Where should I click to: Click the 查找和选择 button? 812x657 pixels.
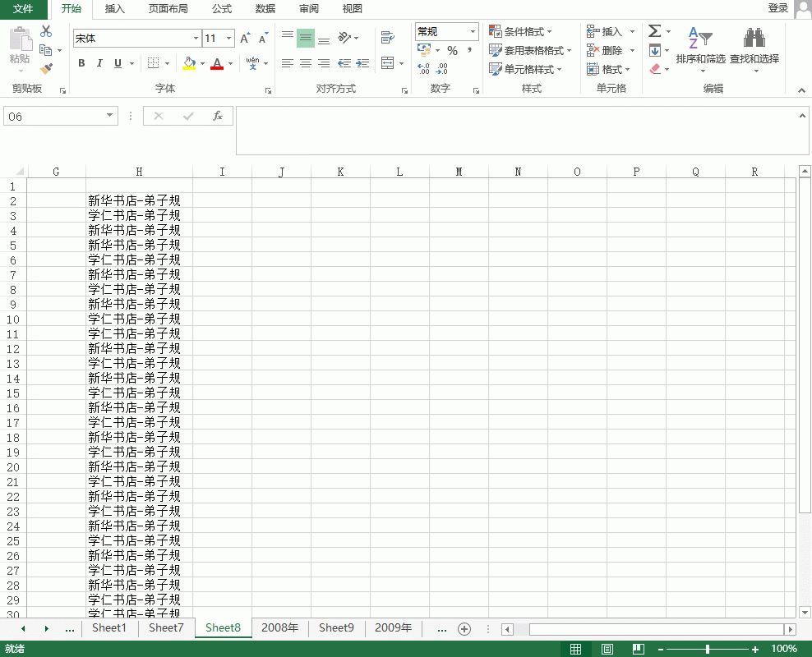[754, 48]
